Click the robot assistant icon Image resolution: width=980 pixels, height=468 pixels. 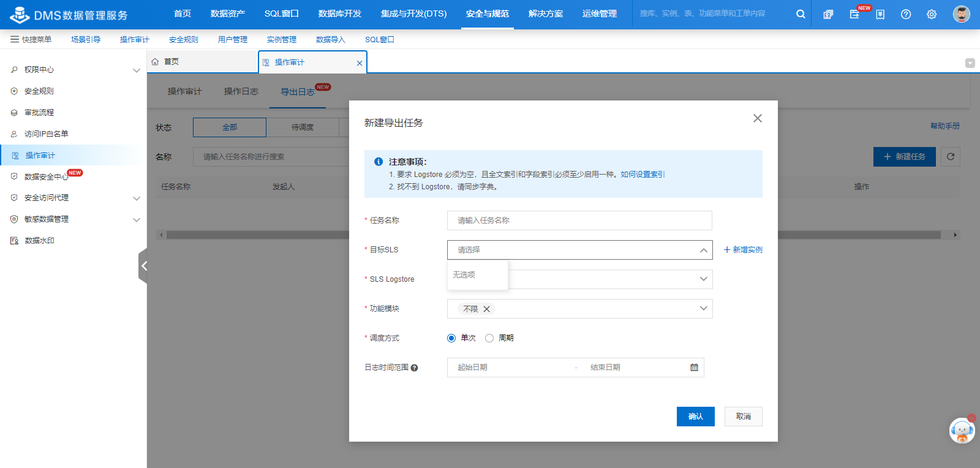tap(962, 431)
